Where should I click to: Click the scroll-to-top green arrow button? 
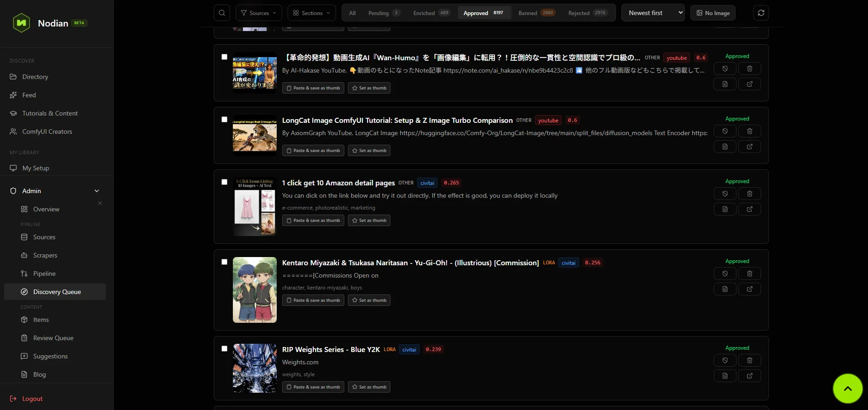pos(848,389)
